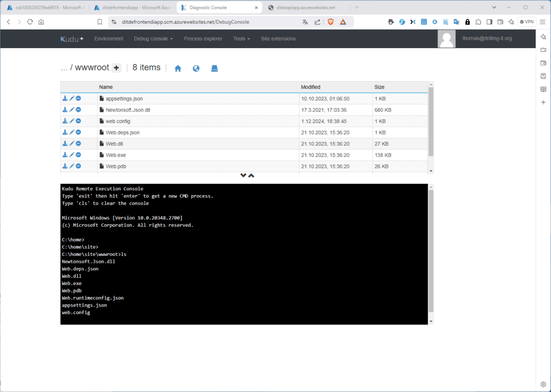Download the web.config file

pyautogui.click(x=65, y=121)
